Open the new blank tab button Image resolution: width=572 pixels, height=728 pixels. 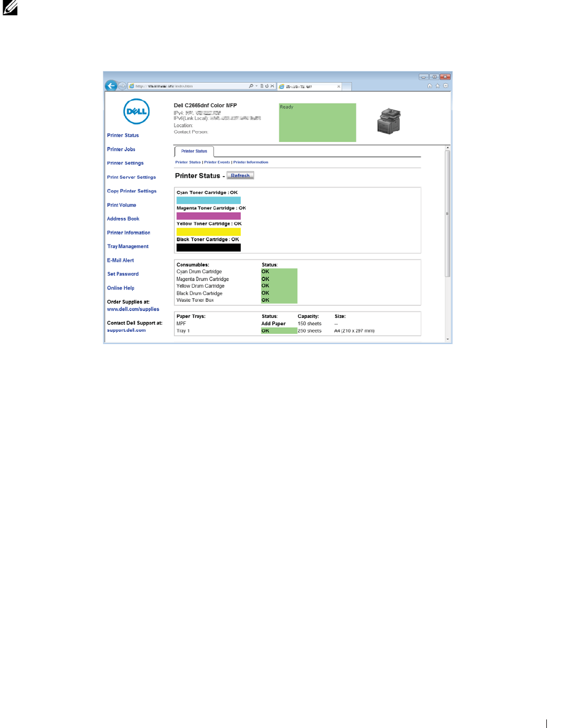(x=347, y=86)
